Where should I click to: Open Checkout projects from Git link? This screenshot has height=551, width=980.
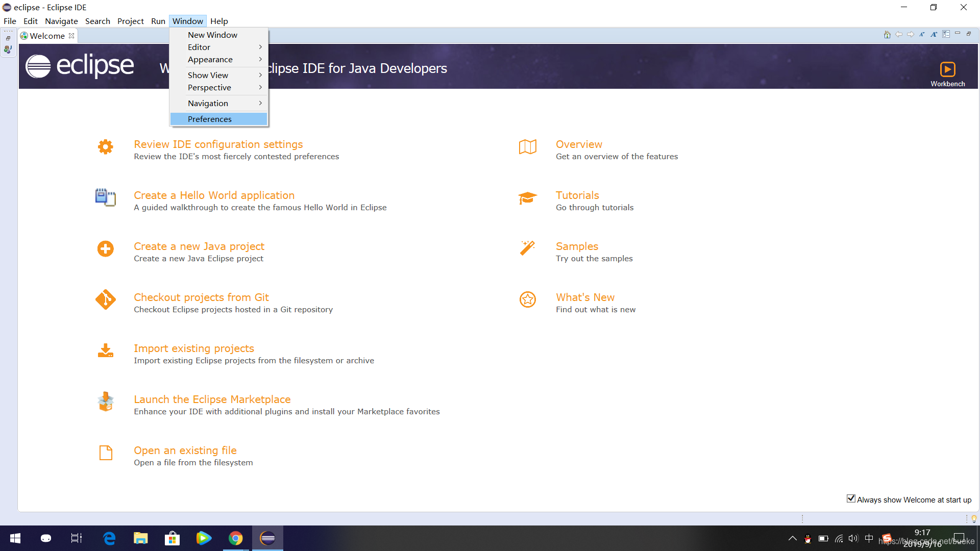201,297
